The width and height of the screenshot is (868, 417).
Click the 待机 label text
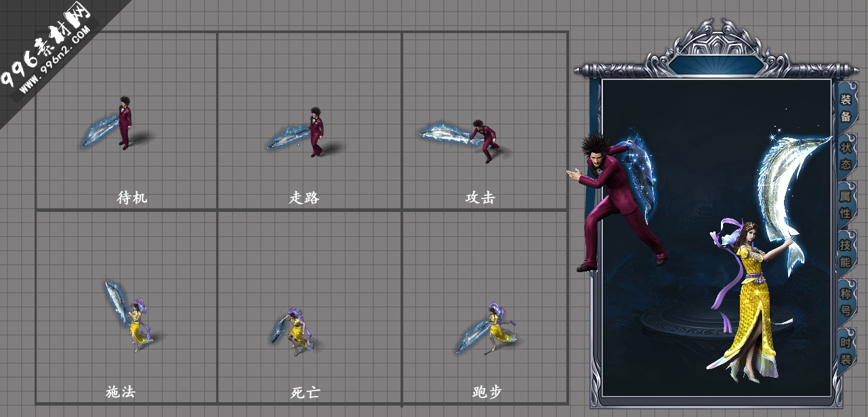click(131, 198)
